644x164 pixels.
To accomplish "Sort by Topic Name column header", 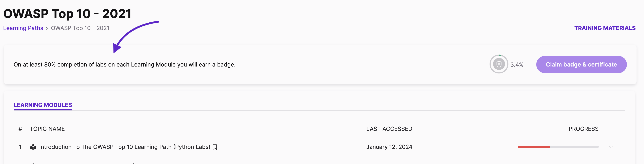I will [x=47, y=129].
